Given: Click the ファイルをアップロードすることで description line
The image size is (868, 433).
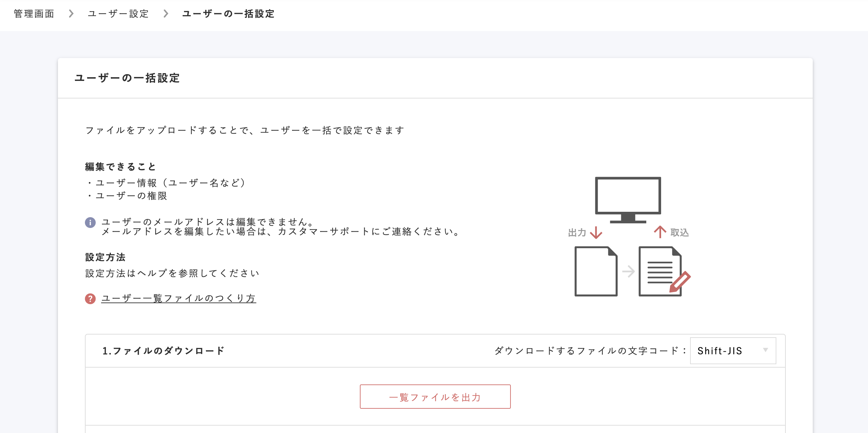Looking at the screenshot, I should (245, 131).
